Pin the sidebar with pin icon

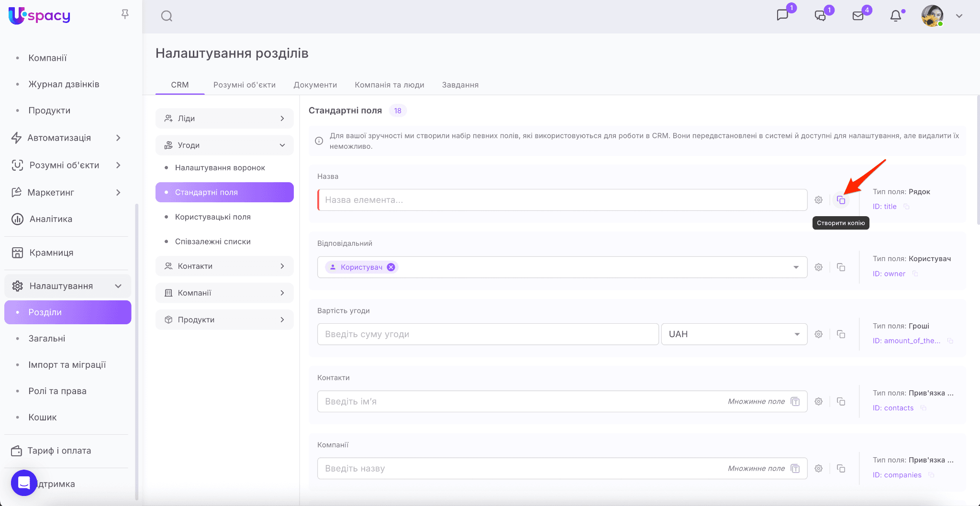pyautogui.click(x=125, y=14)
